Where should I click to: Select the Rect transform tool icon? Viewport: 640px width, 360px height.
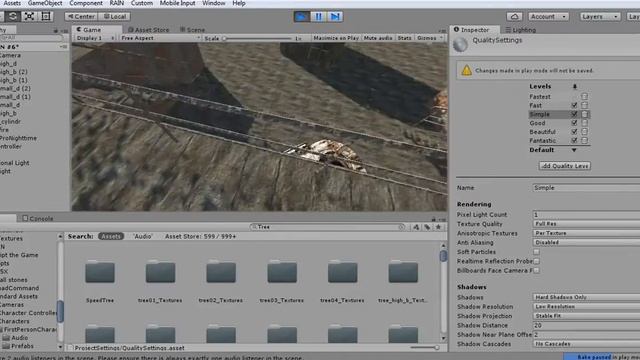46,16
